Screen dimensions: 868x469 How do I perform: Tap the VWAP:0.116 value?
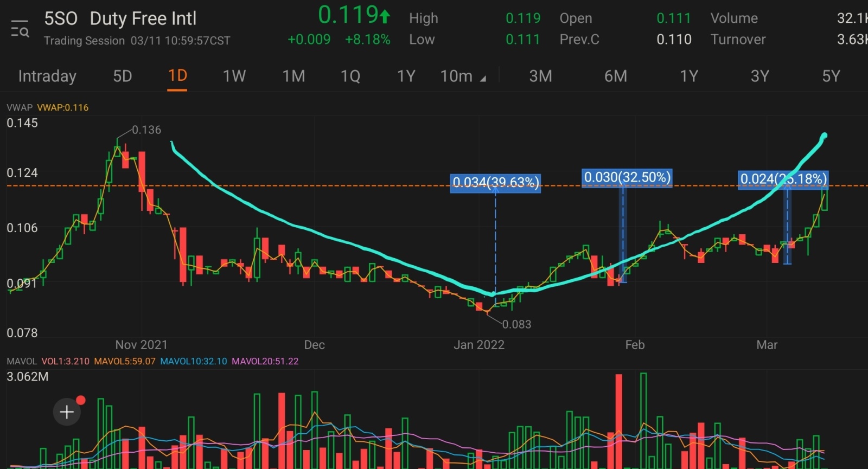click(x=63, y=107)
